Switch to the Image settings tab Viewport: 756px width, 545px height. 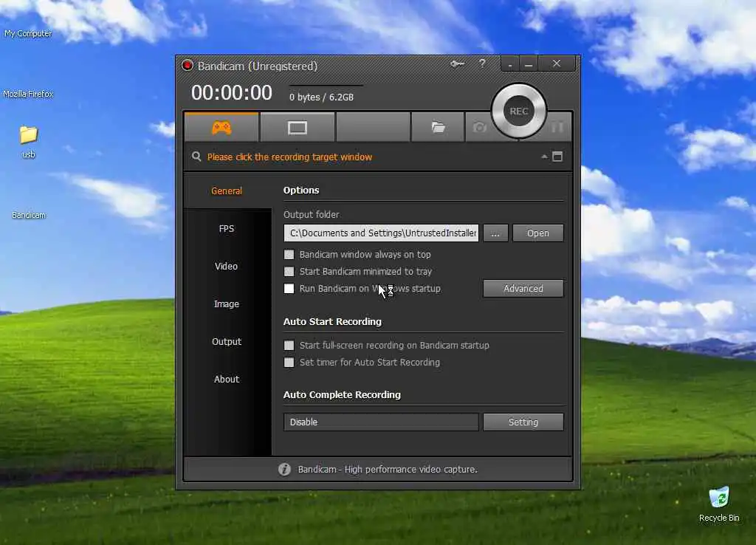point(227,304)
